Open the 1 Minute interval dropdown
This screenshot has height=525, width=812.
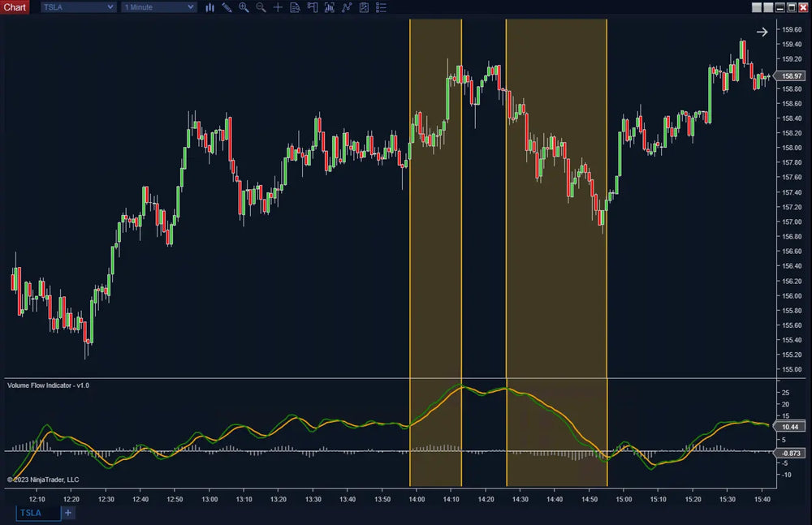158,7
